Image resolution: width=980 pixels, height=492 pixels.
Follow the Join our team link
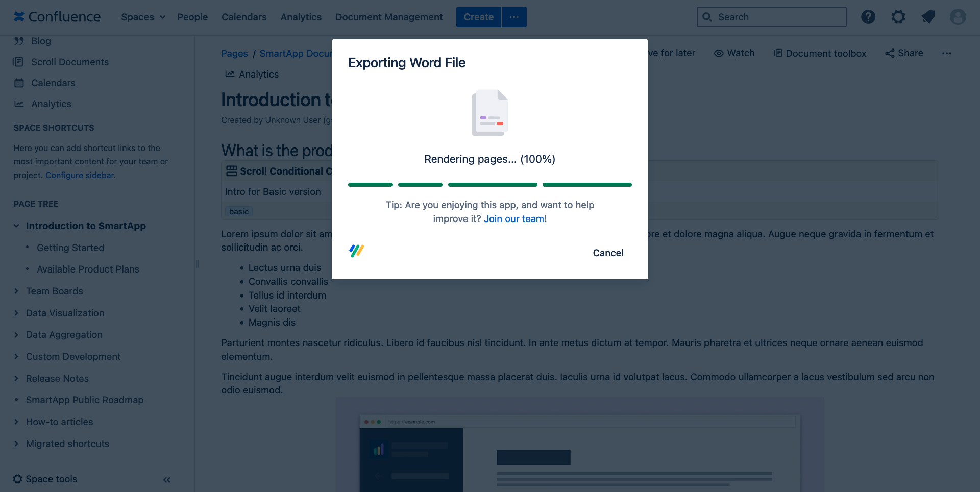coord(514,218)
